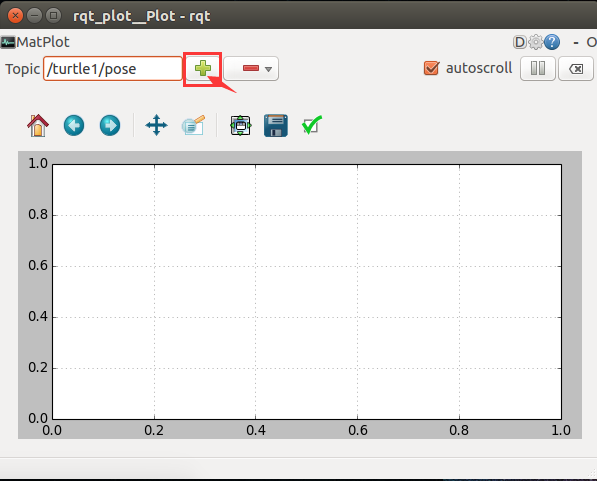Select the zoom-to-rectangle tool
Viewport: 597px width, 481px height.
click(193, 125)
